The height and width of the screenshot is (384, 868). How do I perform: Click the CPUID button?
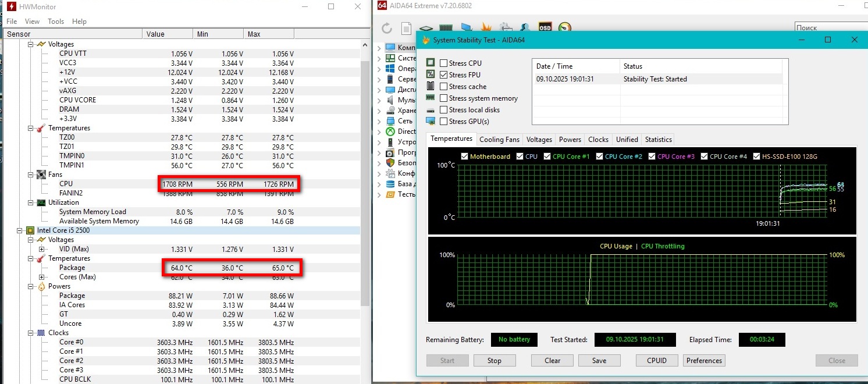pyautogui.click(x=657, y=361)
